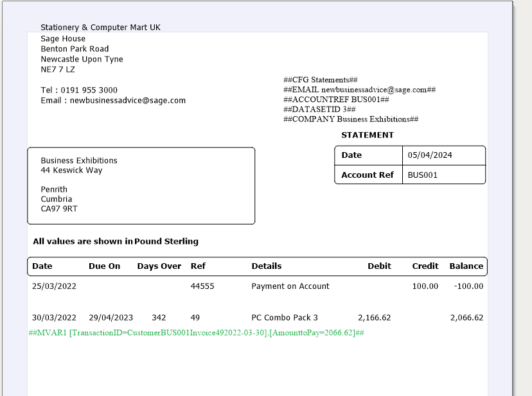Viewport: 532px width, 396px height.
Task: Select the ##COMPANY Business Exhibitions## tag
Action: click(351, 119)
